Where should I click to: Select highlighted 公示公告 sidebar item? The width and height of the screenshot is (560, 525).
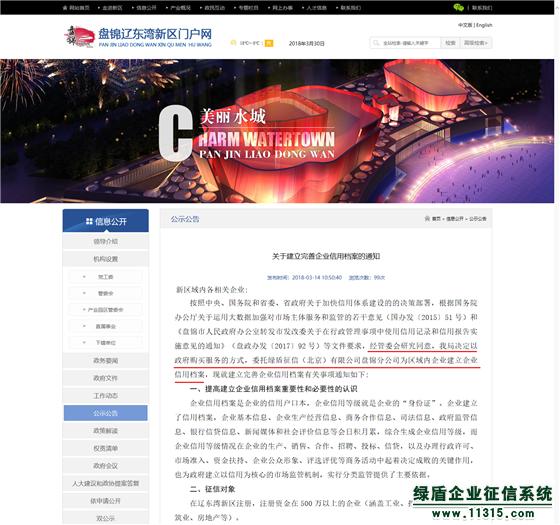point(106,413)
